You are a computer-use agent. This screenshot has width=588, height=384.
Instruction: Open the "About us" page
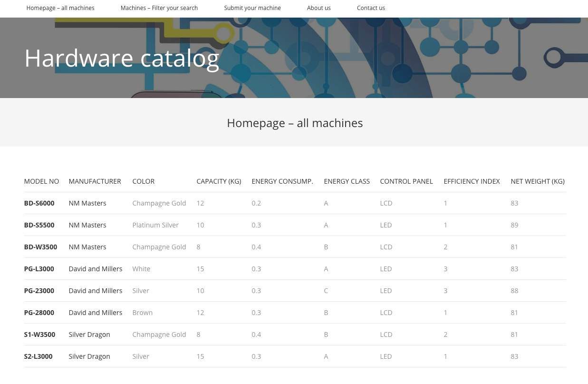pyautogui.click(x=318, y=8)
